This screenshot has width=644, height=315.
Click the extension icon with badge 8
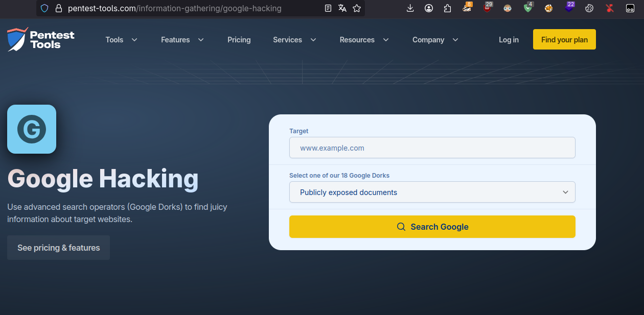point(467,7)
